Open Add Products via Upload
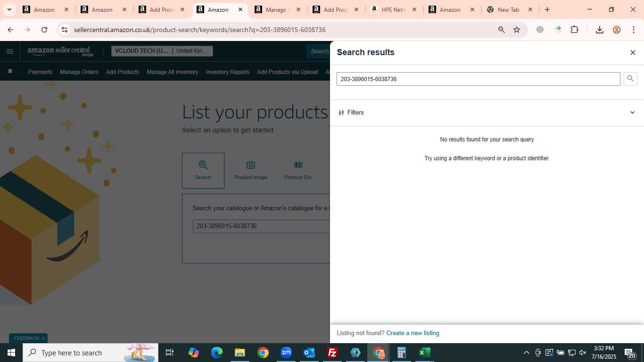The image size is (644, 362). pos(288,72)
